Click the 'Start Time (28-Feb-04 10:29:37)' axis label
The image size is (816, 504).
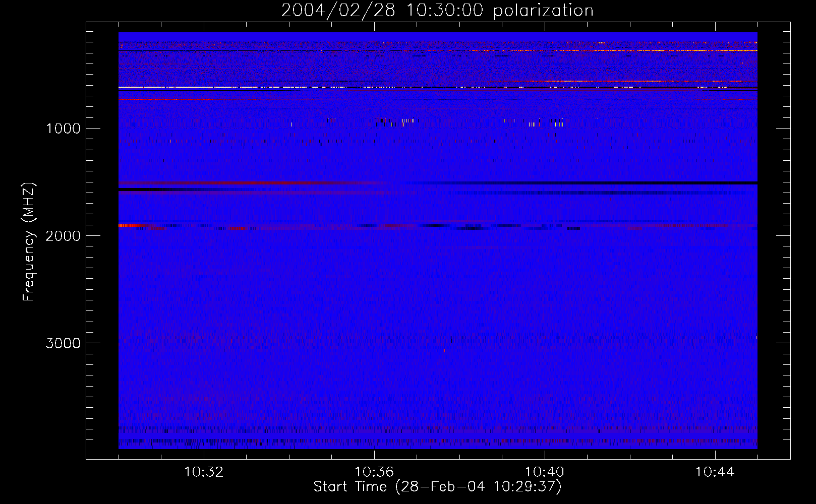(437, 487)
